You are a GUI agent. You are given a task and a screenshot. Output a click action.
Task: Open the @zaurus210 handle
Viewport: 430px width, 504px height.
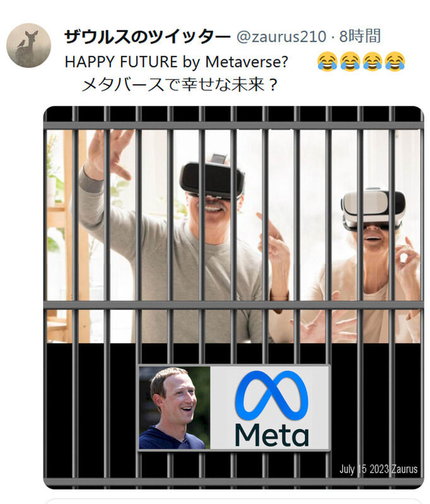pos(281,37)
